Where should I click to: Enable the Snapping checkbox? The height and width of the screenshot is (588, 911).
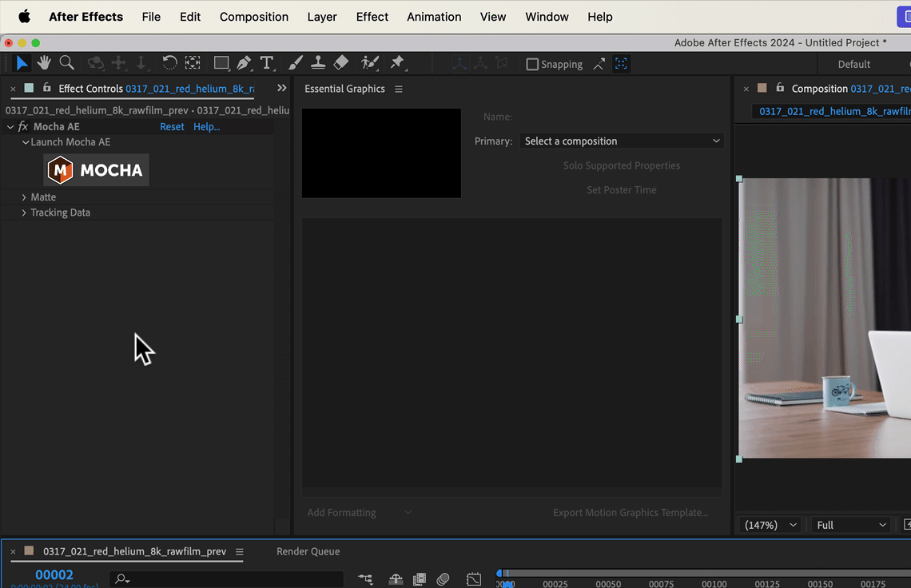(532, 65)
